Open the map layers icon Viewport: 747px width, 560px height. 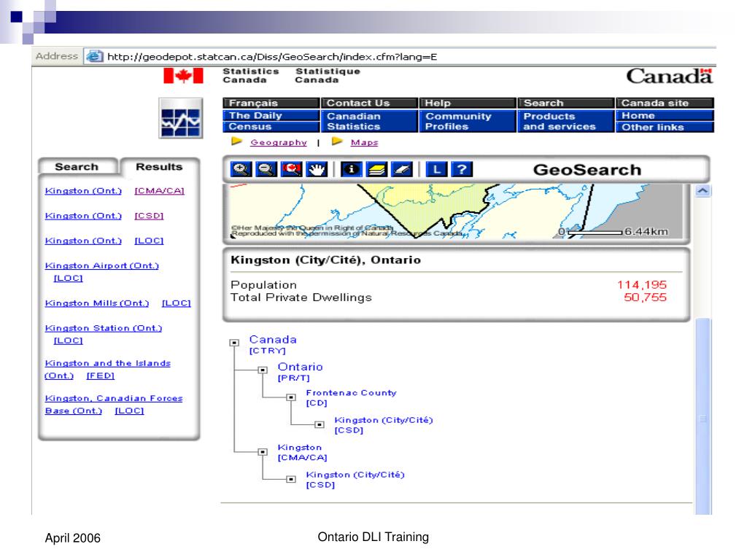tap(377, 169)
